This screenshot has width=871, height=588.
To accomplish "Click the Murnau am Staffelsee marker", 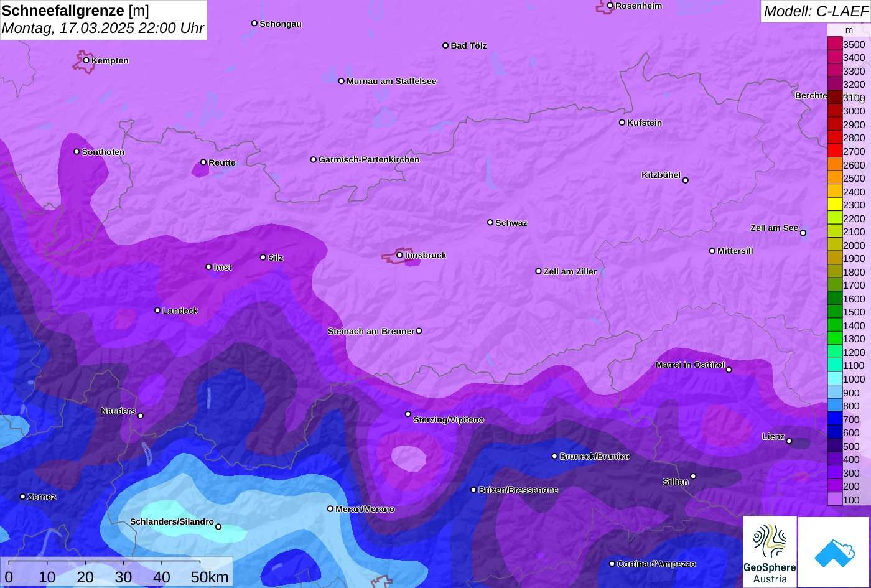I will (342, 81).
